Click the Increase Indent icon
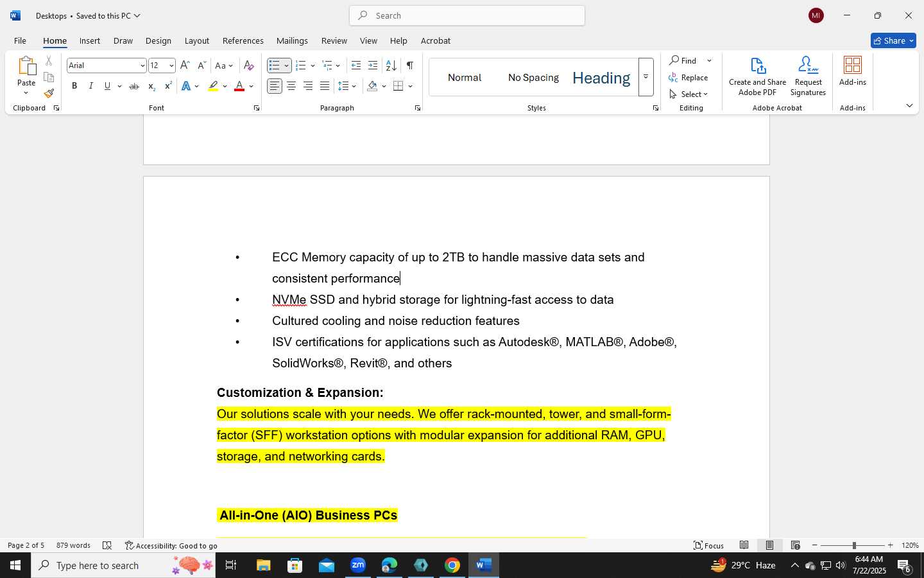This screenshot has width=924, height=578. (373, 66)
